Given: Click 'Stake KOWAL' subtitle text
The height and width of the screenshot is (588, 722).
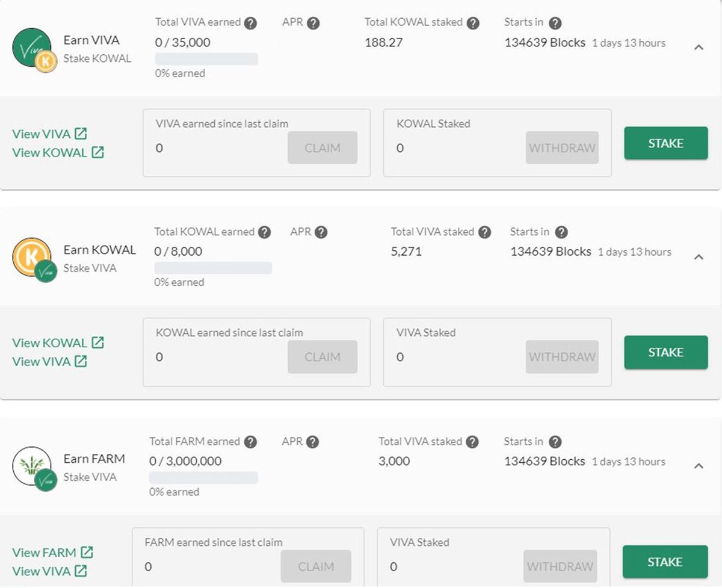Looking at the screenshot, I should point(97,58).
